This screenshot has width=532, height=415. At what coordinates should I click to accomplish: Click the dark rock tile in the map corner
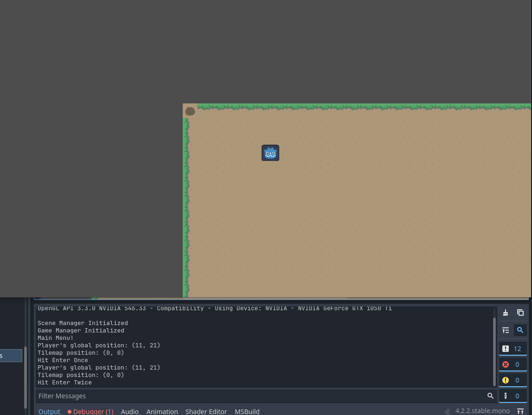point(190,111)
